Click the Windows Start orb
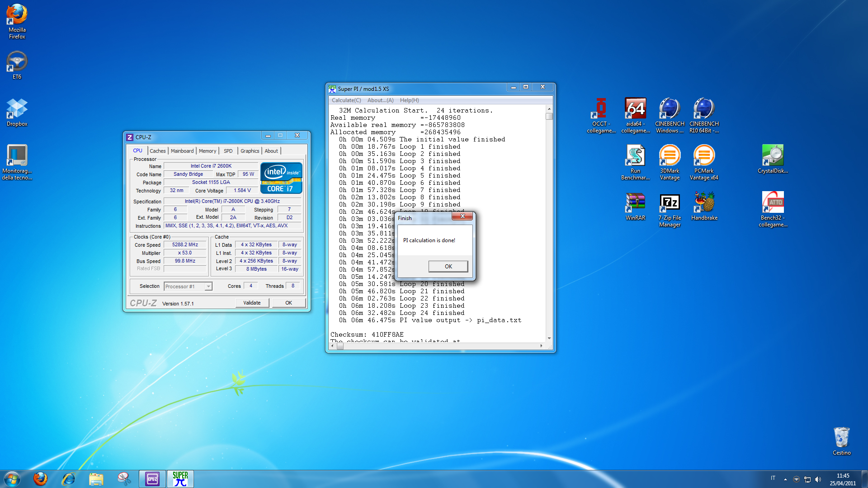The width and height of the screenshot is (868, 488). pos(12,479)
